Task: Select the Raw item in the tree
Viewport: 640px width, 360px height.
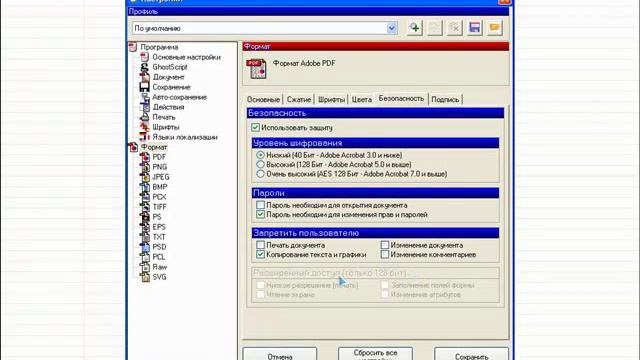Action: 160,267
